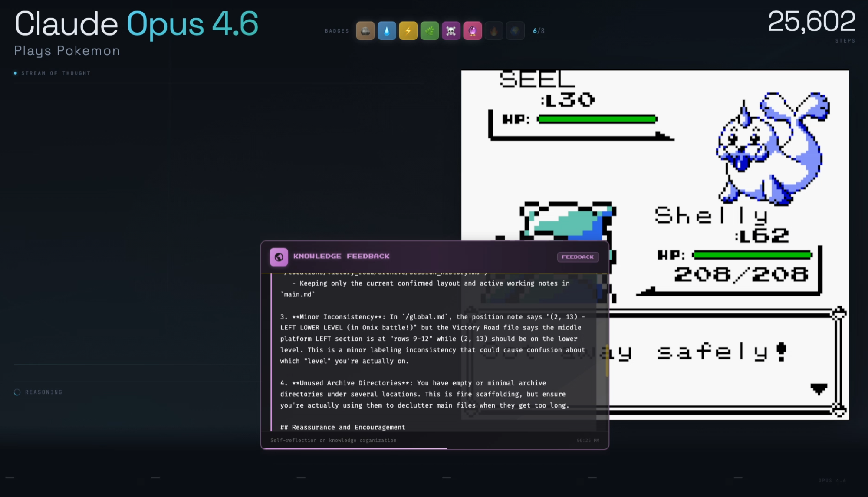Screen dimensions: 868x497
Task: Click the green leaf Rainbow badge
Action: pos(430,31)
